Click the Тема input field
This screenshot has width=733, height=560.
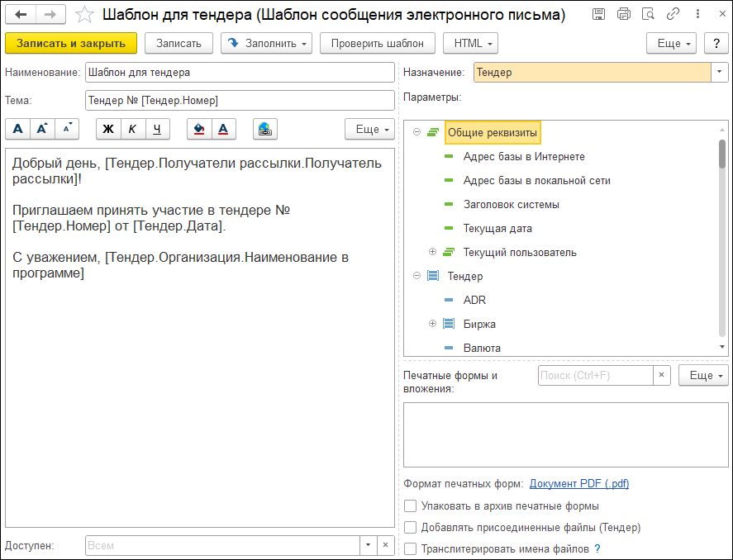tap(240, 101)
